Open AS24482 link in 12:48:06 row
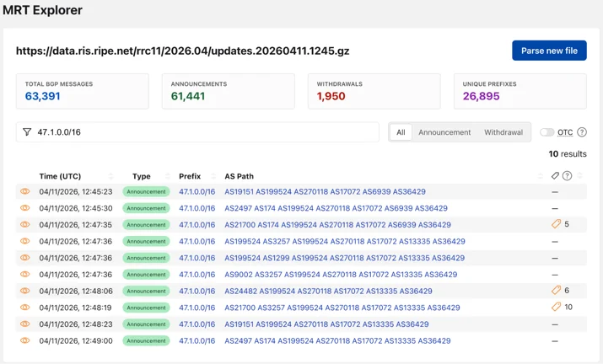 coord(240,291)
